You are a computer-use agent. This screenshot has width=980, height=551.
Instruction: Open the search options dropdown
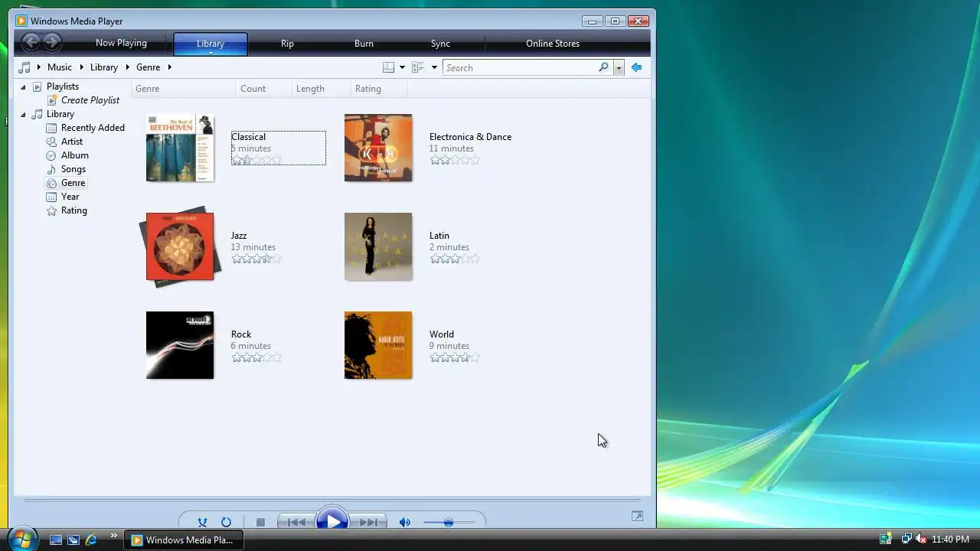(x=619, y=67)
